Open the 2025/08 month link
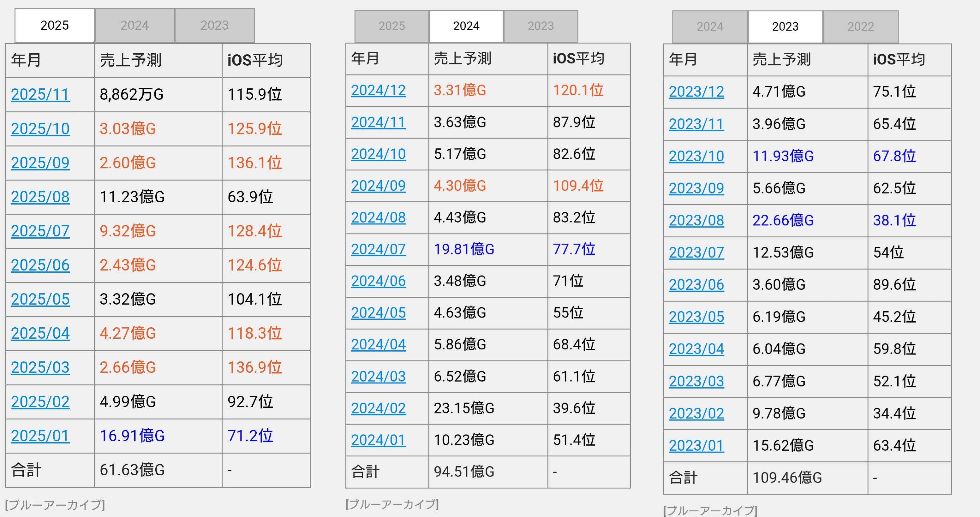The width and height of the screenshot is (980, 517). [x=40, y=197]
